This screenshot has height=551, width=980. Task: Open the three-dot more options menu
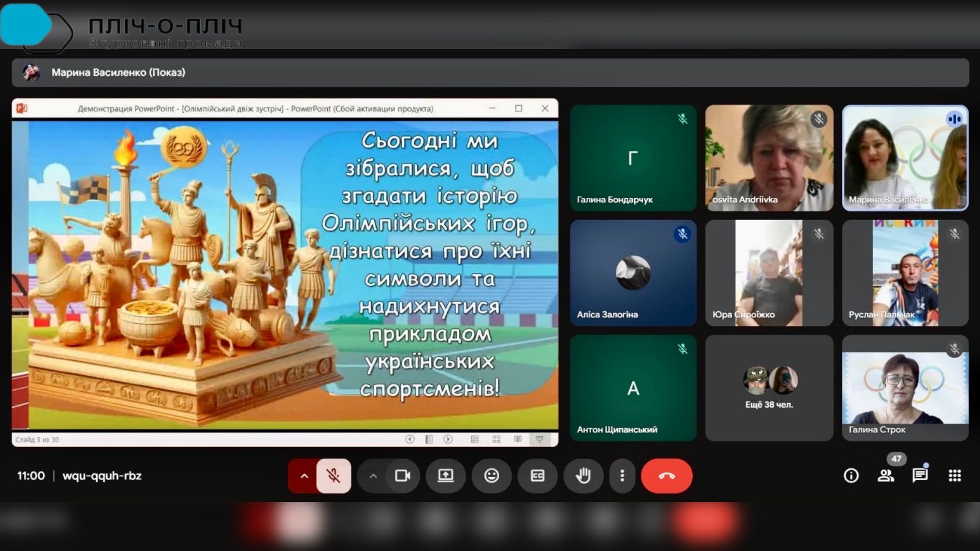[622, 476]
